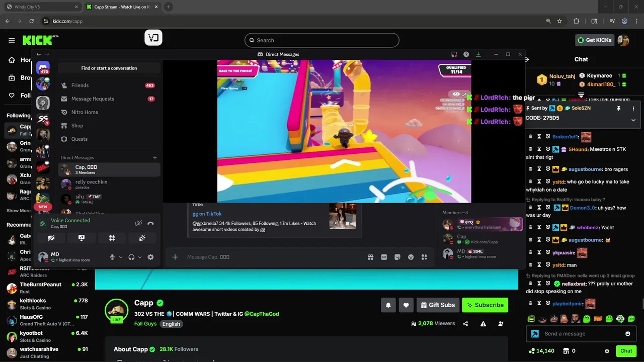Image resolution: width=644 pixels, height=362 pixels.
Task: Focus the Kick search box
Action: pos(322,40)
